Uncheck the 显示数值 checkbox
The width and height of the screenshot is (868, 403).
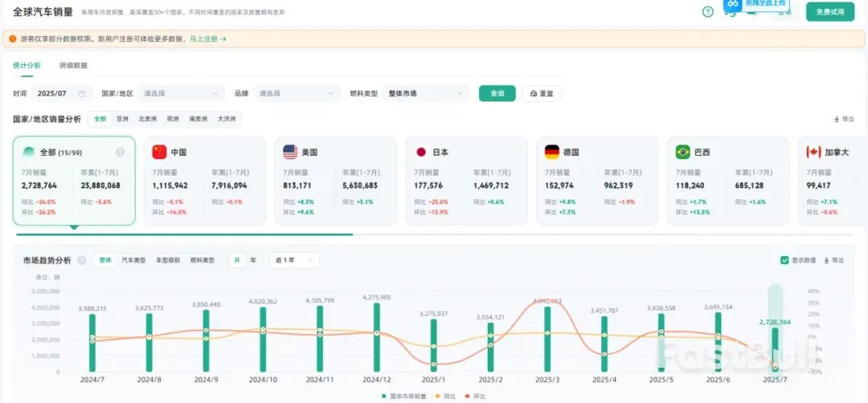click(x=784, y=260)
